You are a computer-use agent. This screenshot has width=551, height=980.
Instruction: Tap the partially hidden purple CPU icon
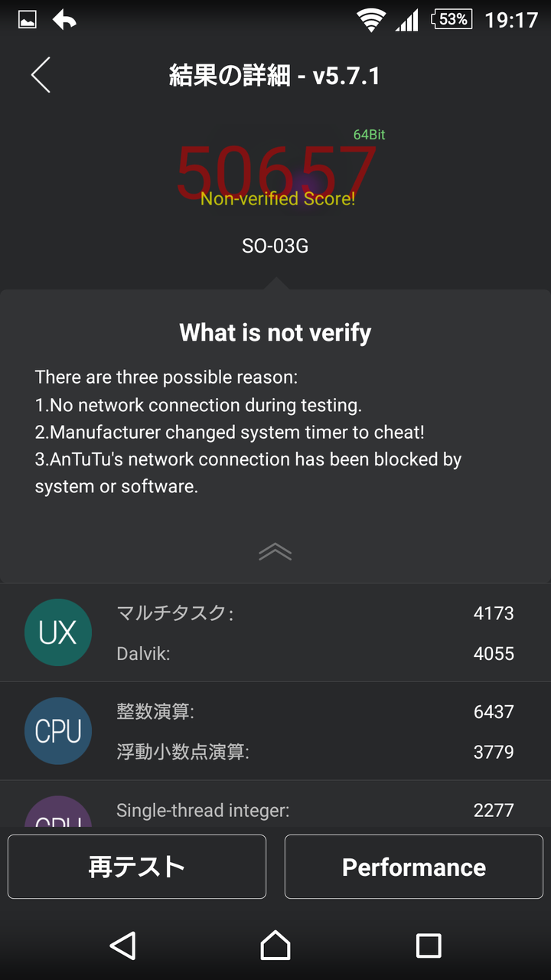pyautogui.click(x=58, y=813)
